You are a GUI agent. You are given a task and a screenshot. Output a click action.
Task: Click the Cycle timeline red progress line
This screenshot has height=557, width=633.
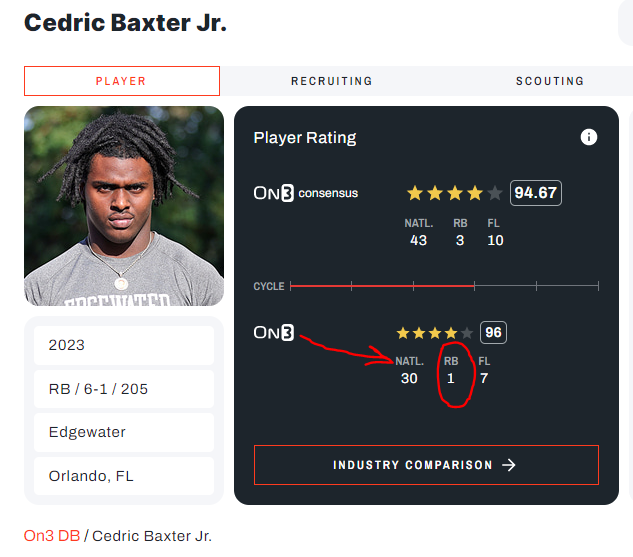[382, 286]
